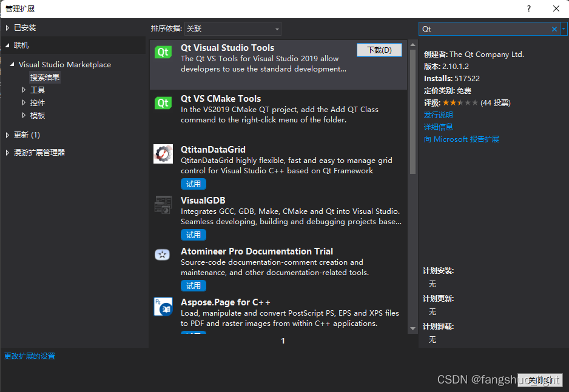The width and height of the screenshot is (569, 392).
Task: Select the 更新 (1) category label
Action: tap(27, 135)
